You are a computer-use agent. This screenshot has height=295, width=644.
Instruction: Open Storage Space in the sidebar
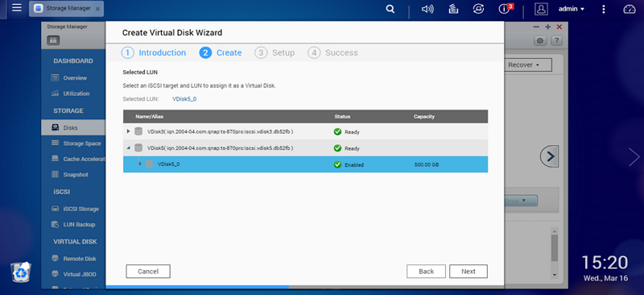82,143
